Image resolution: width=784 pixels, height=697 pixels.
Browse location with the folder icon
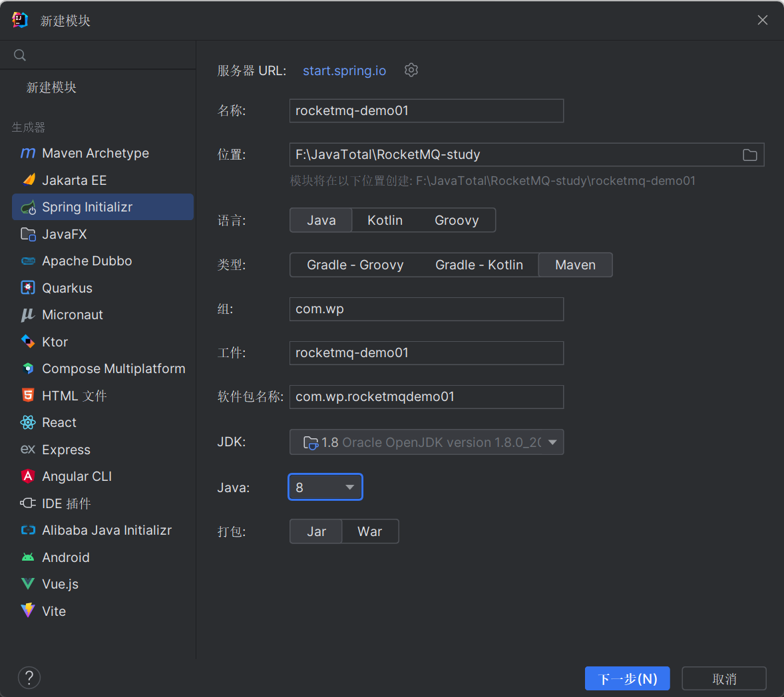[x=749, y=155]
